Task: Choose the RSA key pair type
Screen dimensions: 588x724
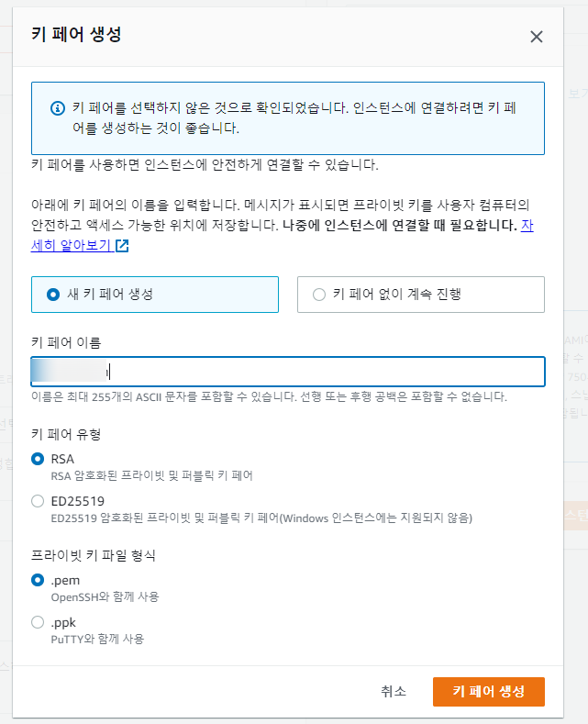Action: [x=38, y=459]
